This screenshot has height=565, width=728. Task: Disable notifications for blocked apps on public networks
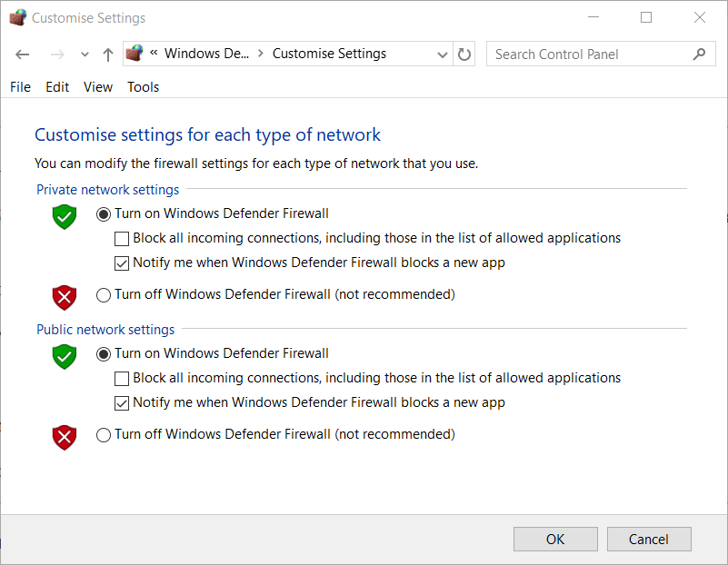point(122,402)
